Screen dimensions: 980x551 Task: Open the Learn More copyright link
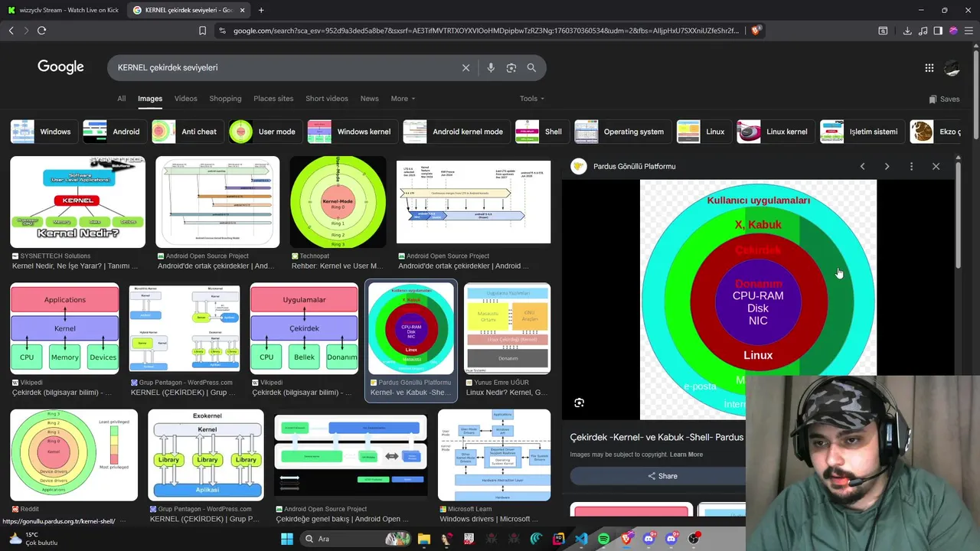(x=686, y=455)
